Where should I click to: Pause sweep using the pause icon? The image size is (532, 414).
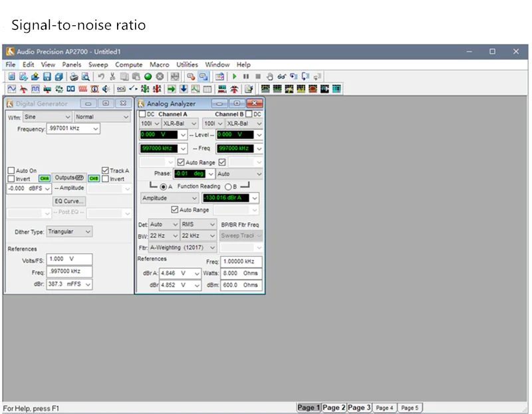(246, 77)
